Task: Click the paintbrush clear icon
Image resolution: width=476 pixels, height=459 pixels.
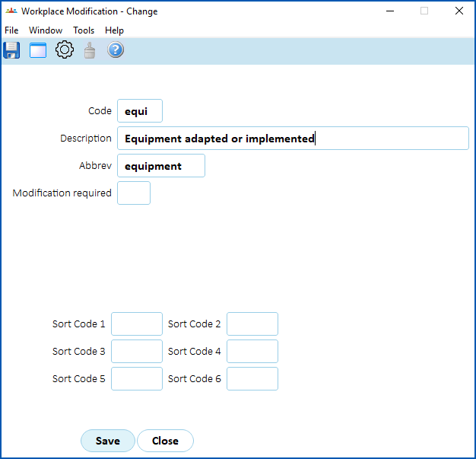Action: pos(90,50)
